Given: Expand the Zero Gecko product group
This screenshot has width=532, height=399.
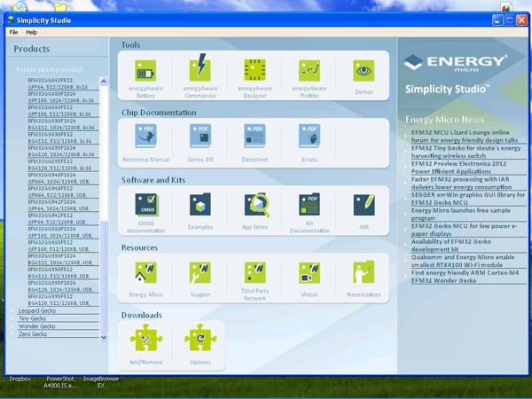Looking at the screenshot, I should pos(32,333).
